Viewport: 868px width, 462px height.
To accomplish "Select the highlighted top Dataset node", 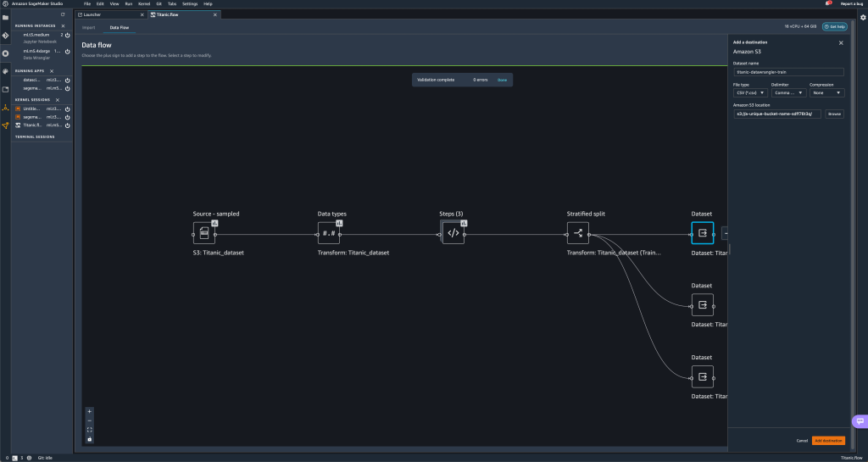I will (x=703, y=233).
